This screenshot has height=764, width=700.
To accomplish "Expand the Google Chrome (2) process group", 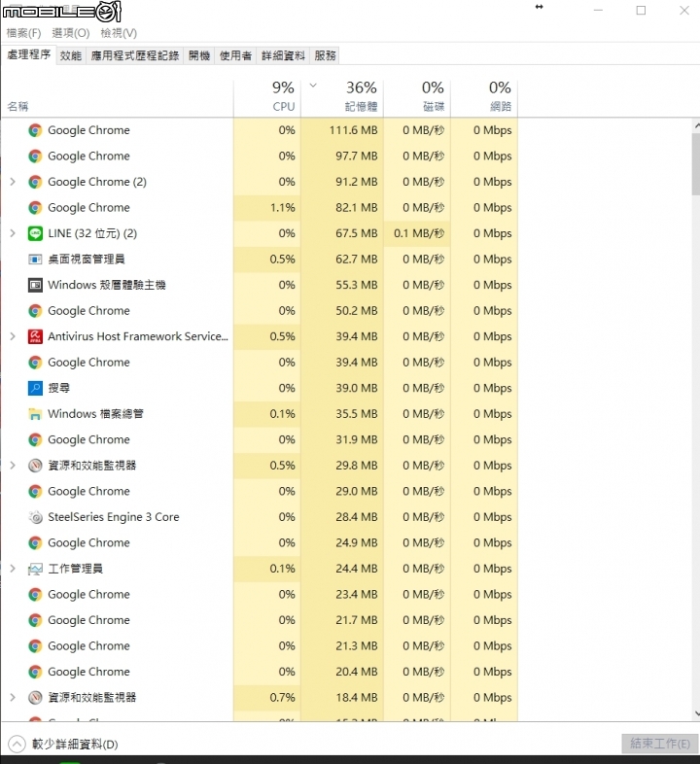I will [x=13, y=182].
